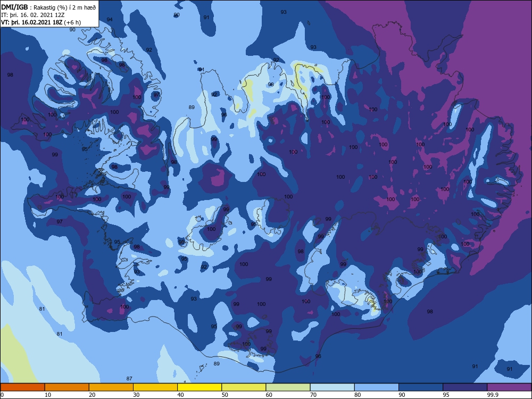Click the light green 60–70 legend swatch
The width and height of the screenshot is (532, 399).
click(x=288, y=387)
